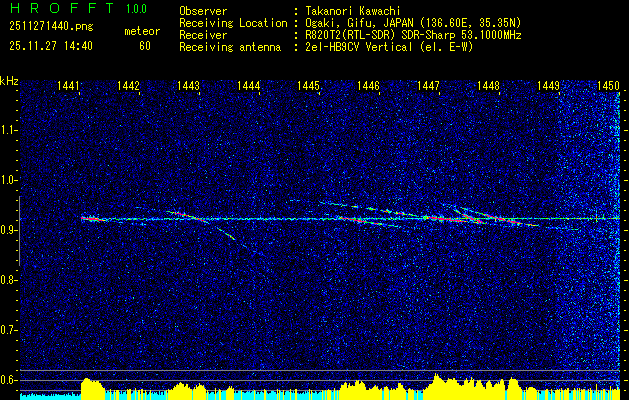The width and height of the screenshot is (629, 400).
Task: Click the 1447 time axis marker
Action: (x=428, y=85)
